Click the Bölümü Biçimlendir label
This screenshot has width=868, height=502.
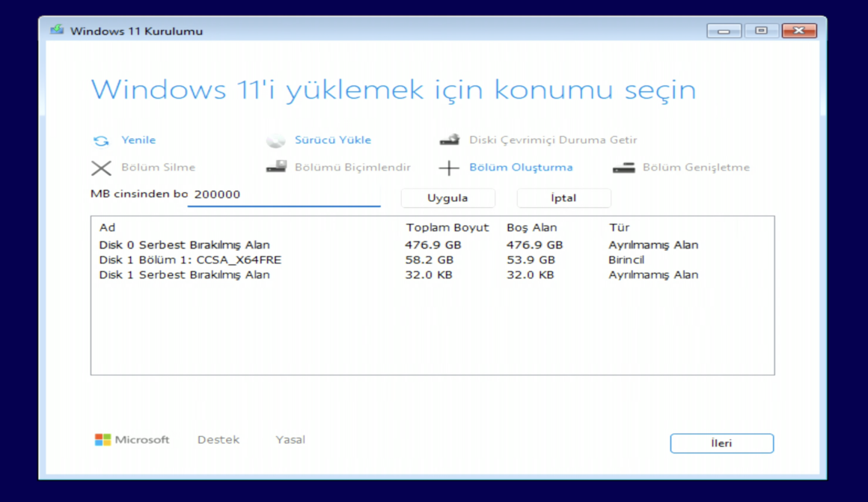[352, 167]
